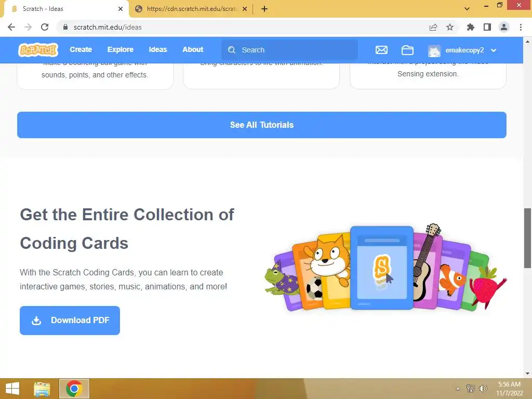Open File Explorer from taskbar
532x399 pixels.
[x=42, y=389]
